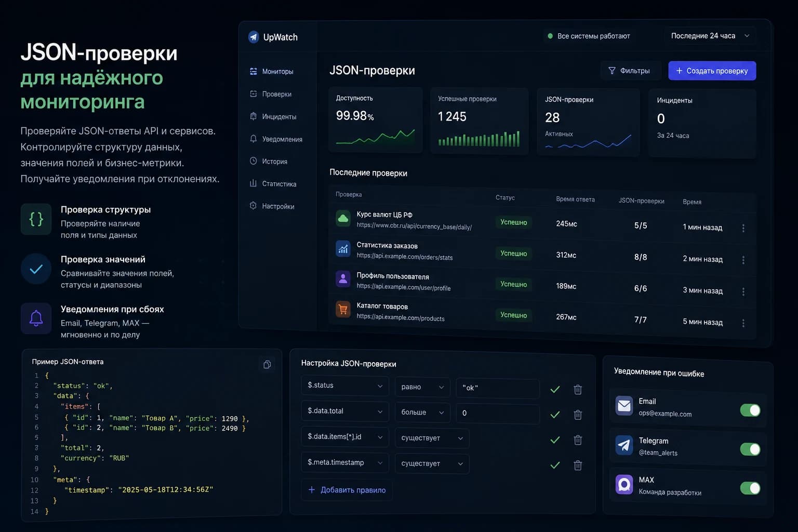Open the more menu for Профиль пользователя row
Viewport: 798px width, 532px height.
point(743,291)
